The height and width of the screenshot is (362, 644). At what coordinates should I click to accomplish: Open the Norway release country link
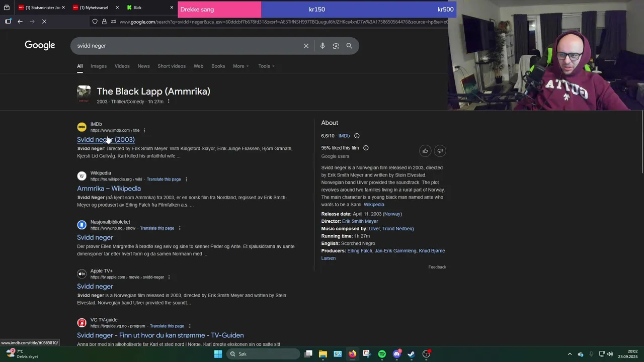(392, 214)
